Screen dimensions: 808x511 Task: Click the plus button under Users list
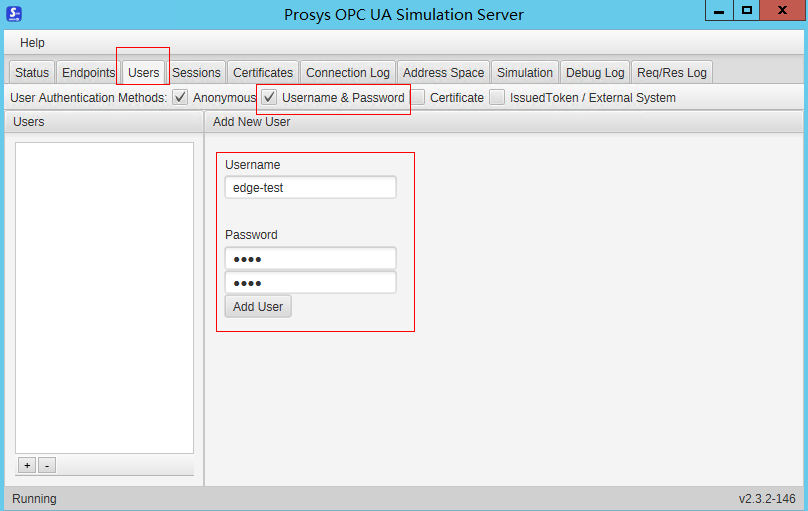click(x=27, y=466)
